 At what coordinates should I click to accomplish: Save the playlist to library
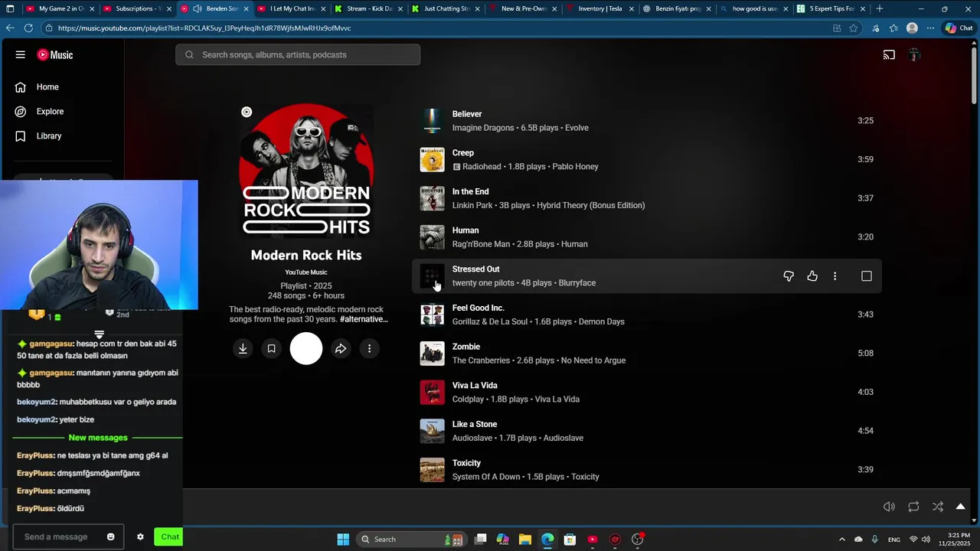[271, 349]
